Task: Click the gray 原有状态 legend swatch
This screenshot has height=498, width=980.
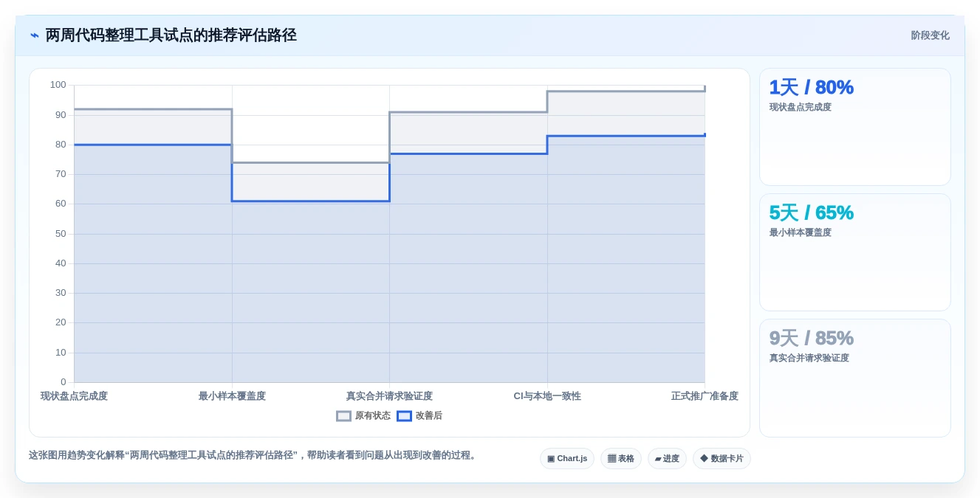Action: point(344,416)
